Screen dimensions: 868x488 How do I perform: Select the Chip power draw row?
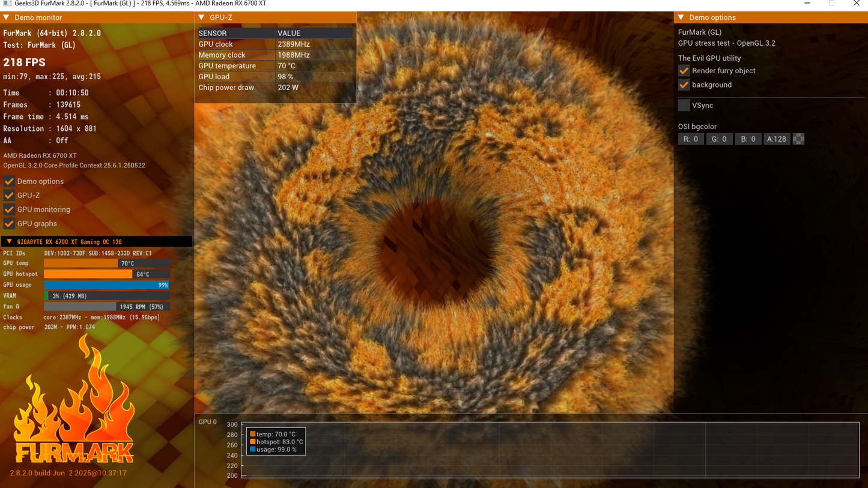click(275, 88)
